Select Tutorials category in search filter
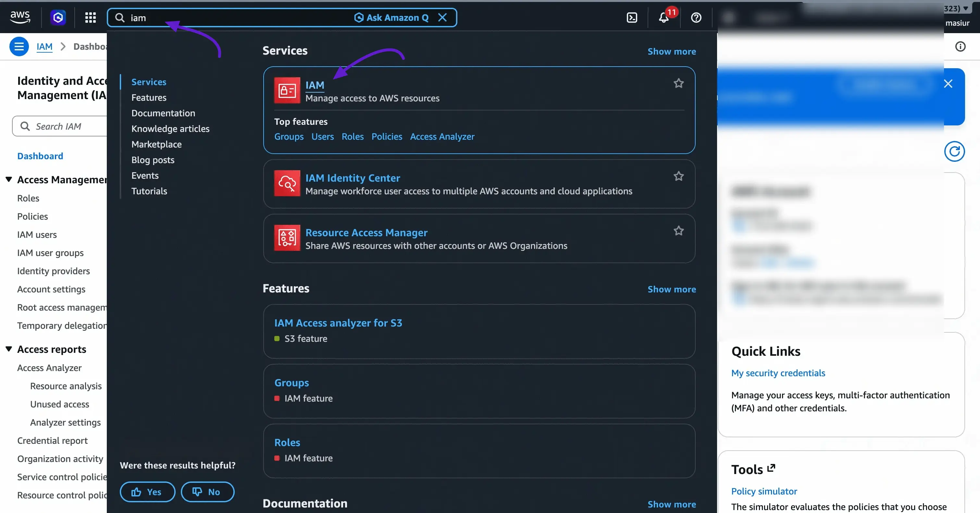The height and width of the screenshot is (513, 980). coord(149,191)
